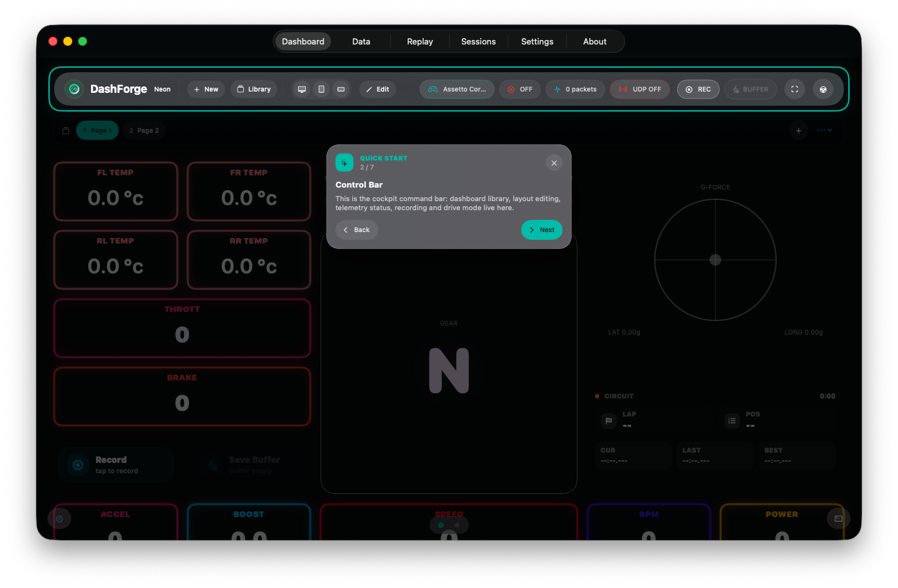
Task: Click the 0 packets indicator
Action: pos(575,89)
